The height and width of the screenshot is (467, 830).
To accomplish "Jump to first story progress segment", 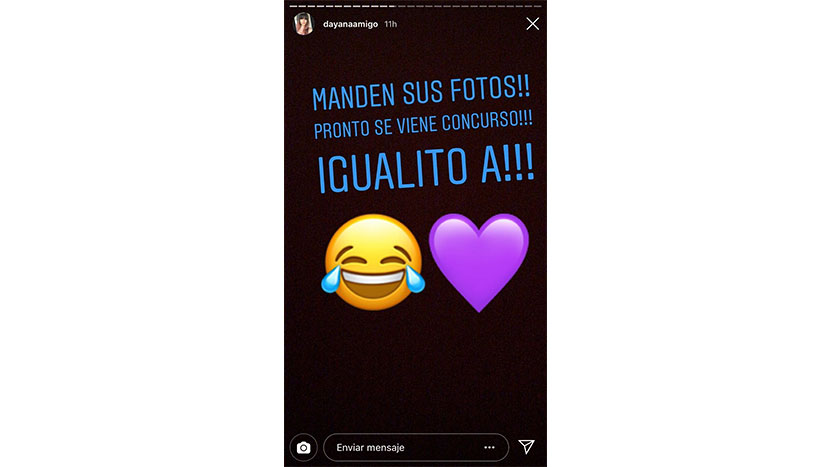I will [293, 6].
